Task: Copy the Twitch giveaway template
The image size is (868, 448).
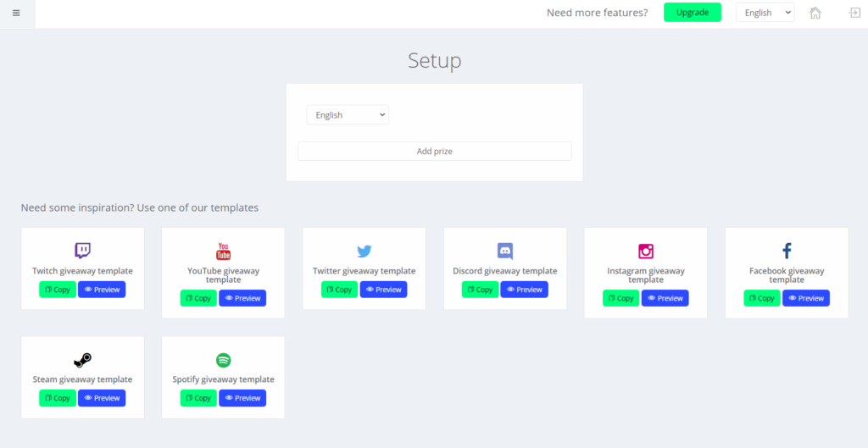Action: tap(58, 290)
